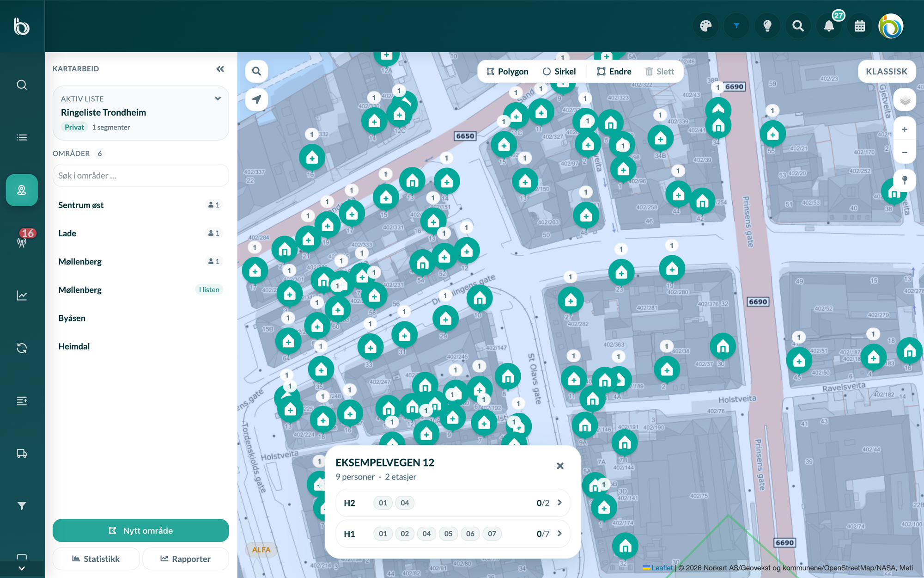Select the Byåsen area
Screen dimensions: 924x578
[x=140, y=318]
